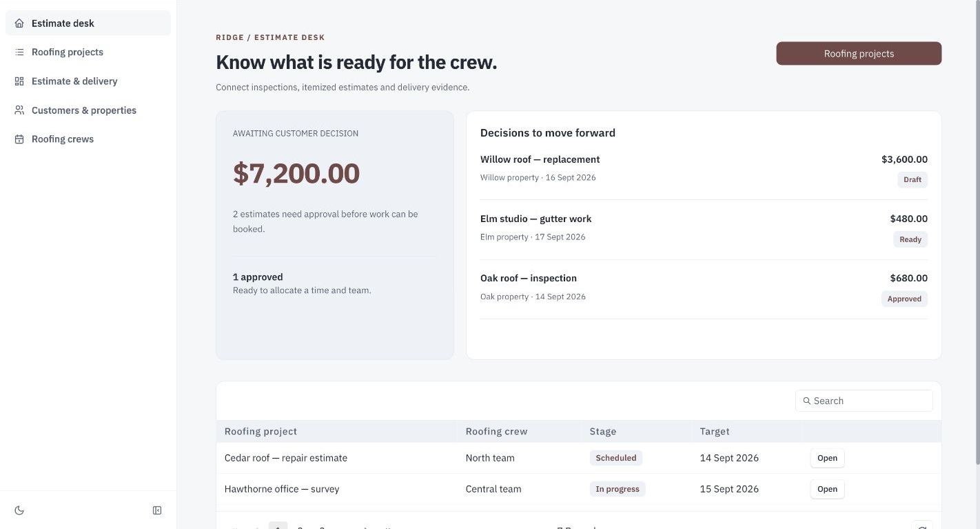980x529 pixels.
Task: Click the $3,600.00 Willow roof amount
Action: (904, 159)
